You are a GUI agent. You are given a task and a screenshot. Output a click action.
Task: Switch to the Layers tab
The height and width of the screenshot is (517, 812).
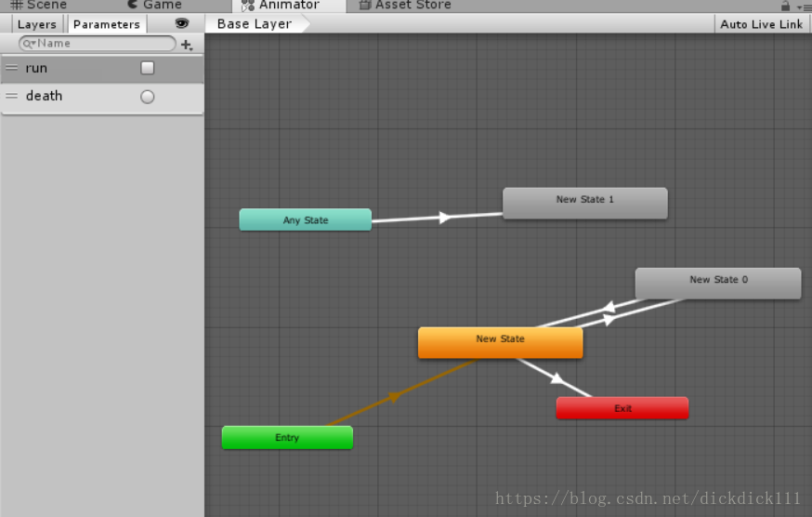point(37,24)
